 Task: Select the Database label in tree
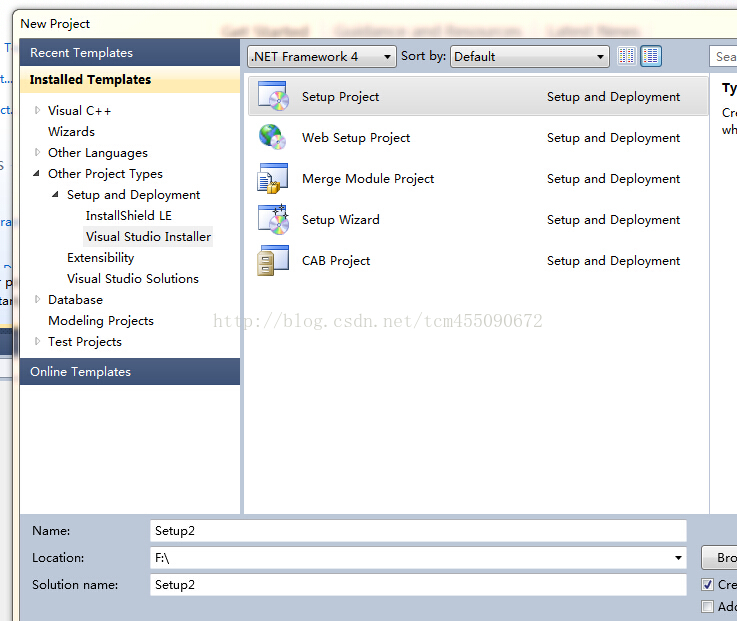tap(75, 299)
